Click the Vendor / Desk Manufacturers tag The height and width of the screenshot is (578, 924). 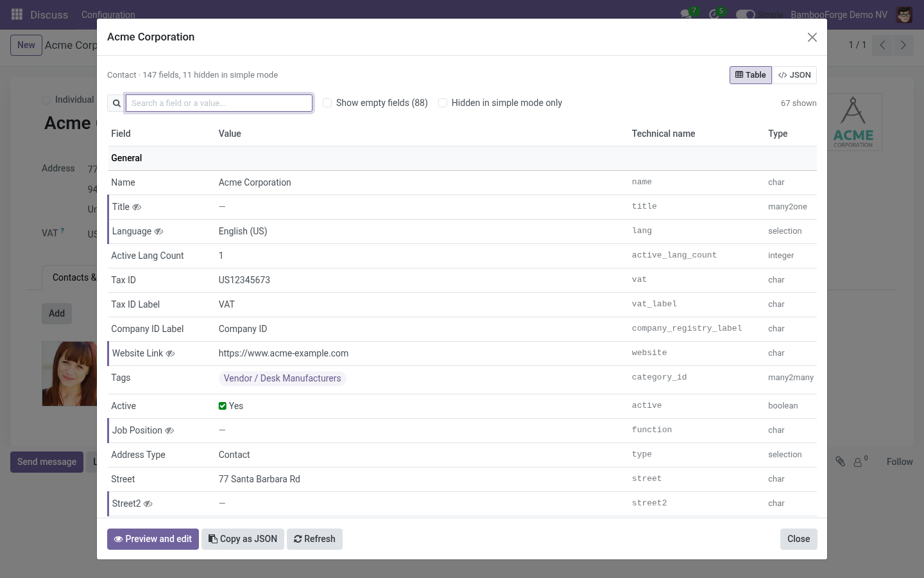282,378
